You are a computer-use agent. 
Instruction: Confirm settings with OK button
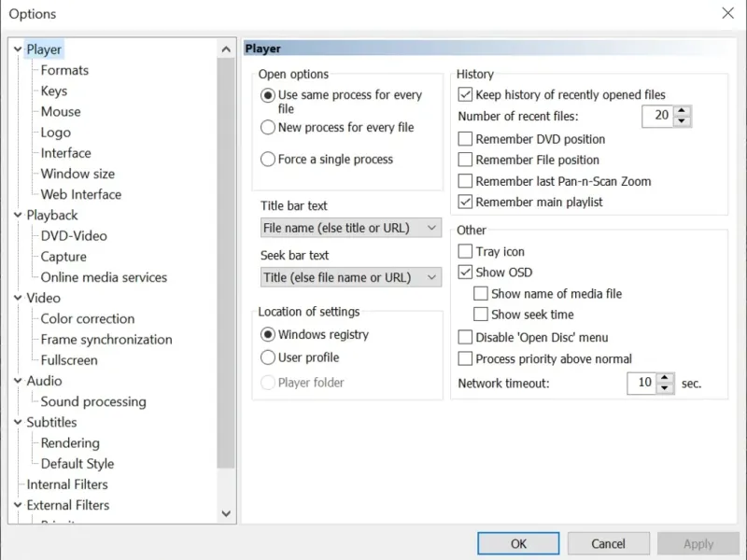click(x=518, y=544)
